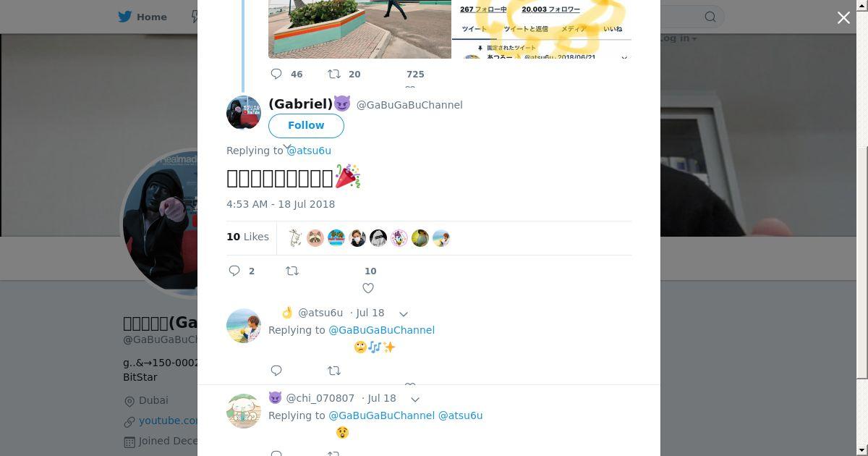Screen dimensions: 868x456
Task: Click the first liker avatar in Likes row
Action: click(x=294, y=237)
